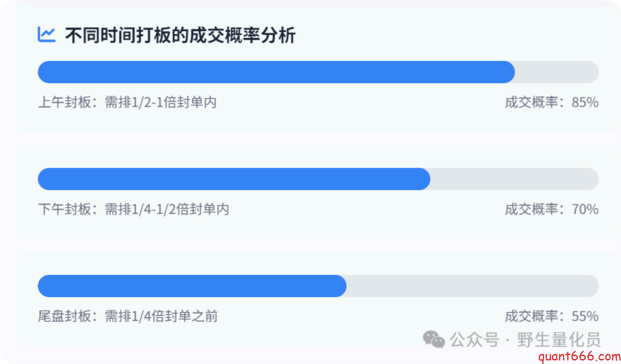621x364 pixels.
Task: Click the 公众号 watermark text
Action: click(x=474, y=340)
